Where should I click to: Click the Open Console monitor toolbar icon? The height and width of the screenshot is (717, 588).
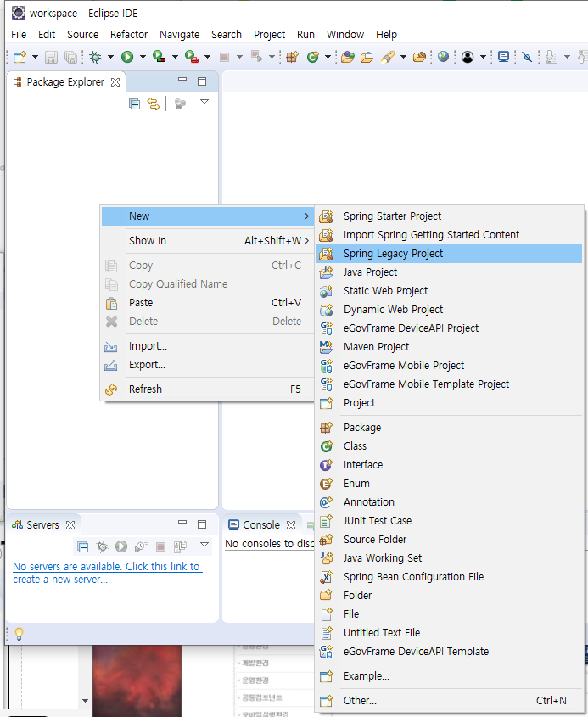click(x=503, y=57)
